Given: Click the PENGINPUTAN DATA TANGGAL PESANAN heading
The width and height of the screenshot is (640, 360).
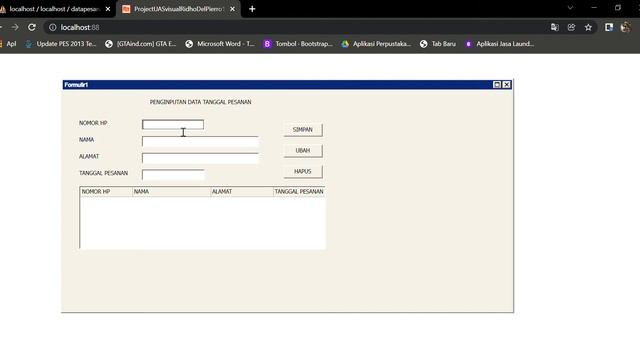Looking at the screenshot, I should (200, 102).
